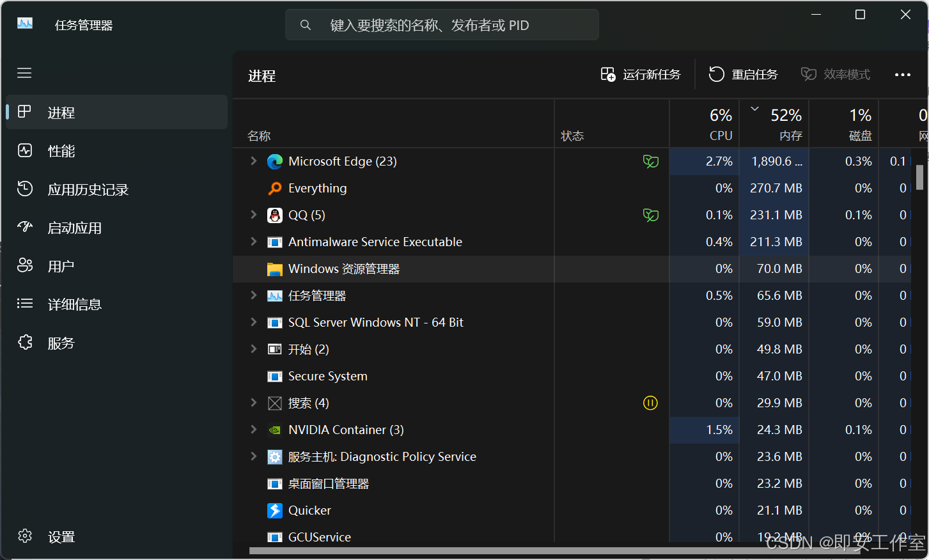Click the 开始 process icon
Image resolution: width=929 pixels, height=560 pixels.
click(275, 350)
